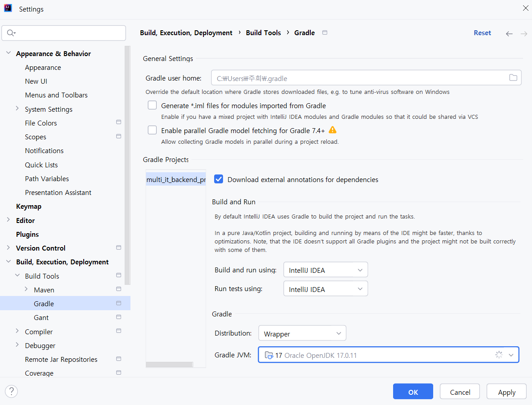Browse for Gradle user home folder icon
Viewport: 532px width, 405px height.
(x=513, y=78)
